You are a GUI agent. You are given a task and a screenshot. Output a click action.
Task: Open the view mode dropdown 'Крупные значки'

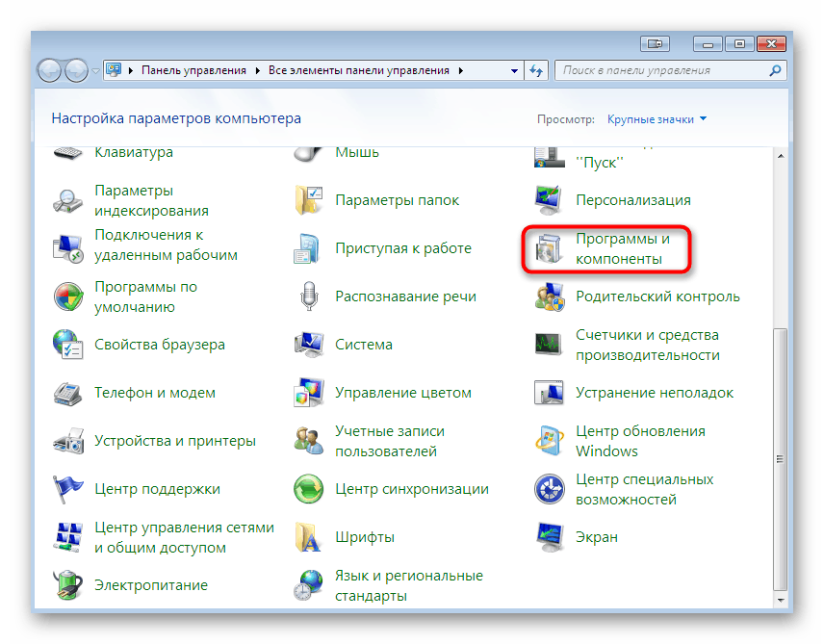[x=657, y=119]
